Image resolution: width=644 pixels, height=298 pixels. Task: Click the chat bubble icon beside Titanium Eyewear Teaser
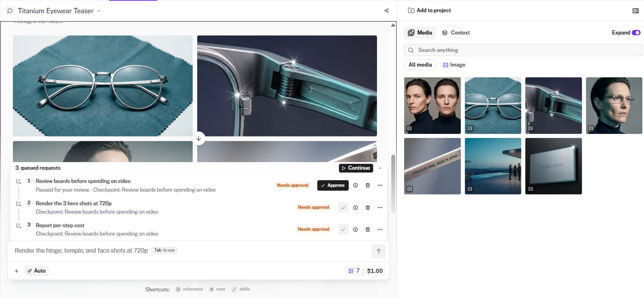point(10,10)
